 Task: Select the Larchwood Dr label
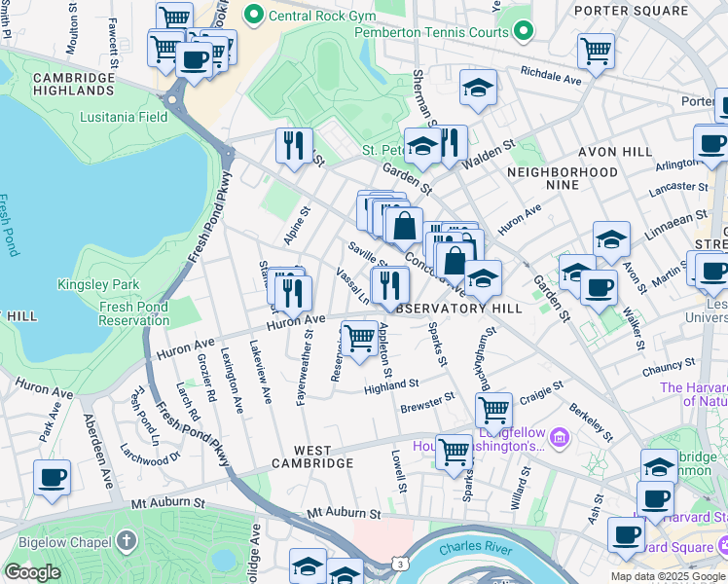pos(150,455)
